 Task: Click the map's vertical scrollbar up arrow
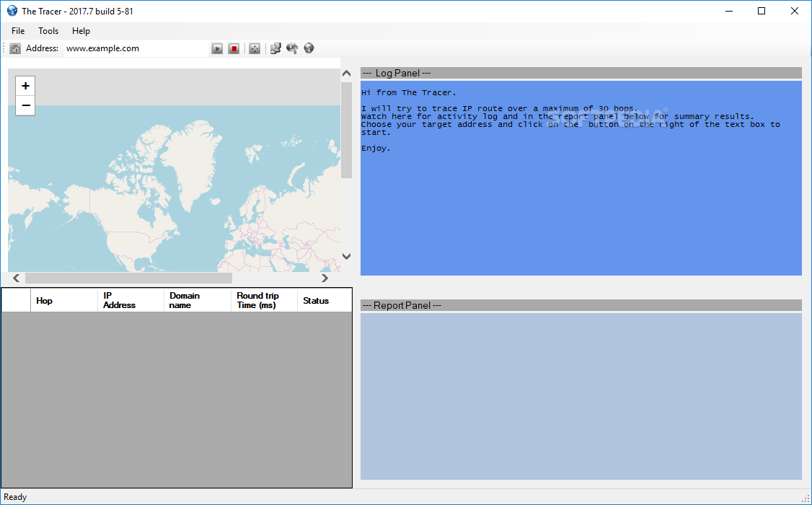[346, 74]
